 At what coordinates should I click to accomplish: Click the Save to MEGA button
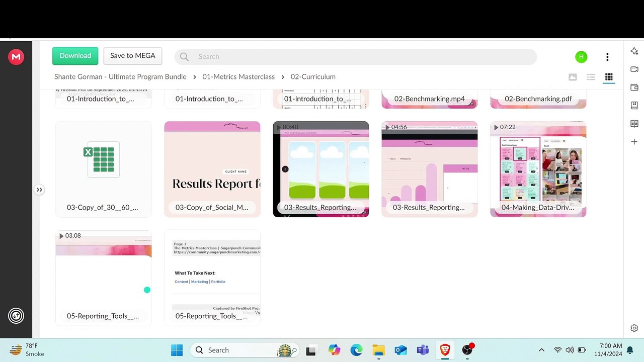133,56
